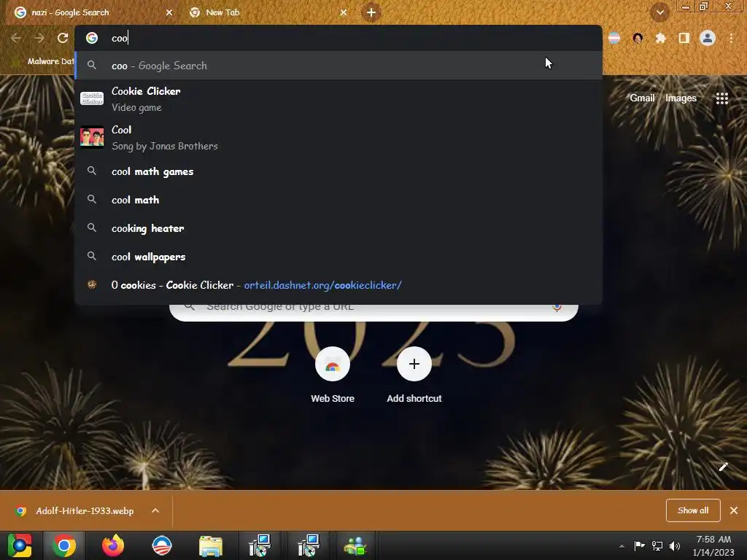Click Show all downloads button
Image resolution: width=747 pixels, height=560 pixels.
693,510
